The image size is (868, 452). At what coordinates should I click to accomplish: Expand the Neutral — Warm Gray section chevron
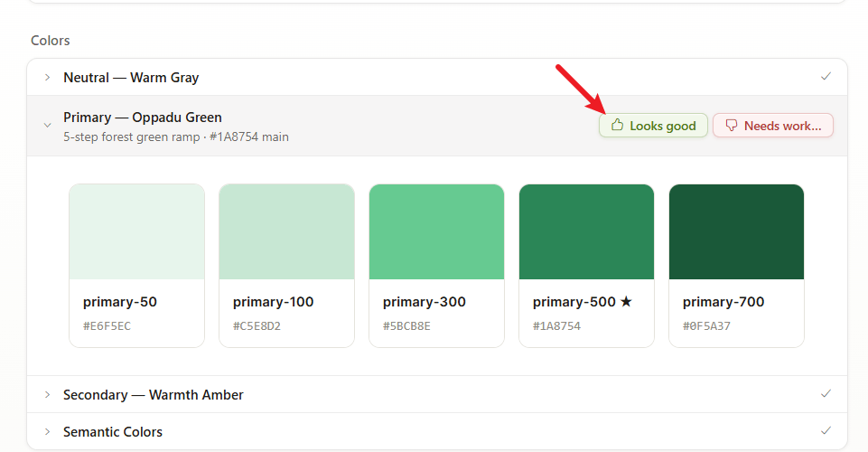[48, 78]
